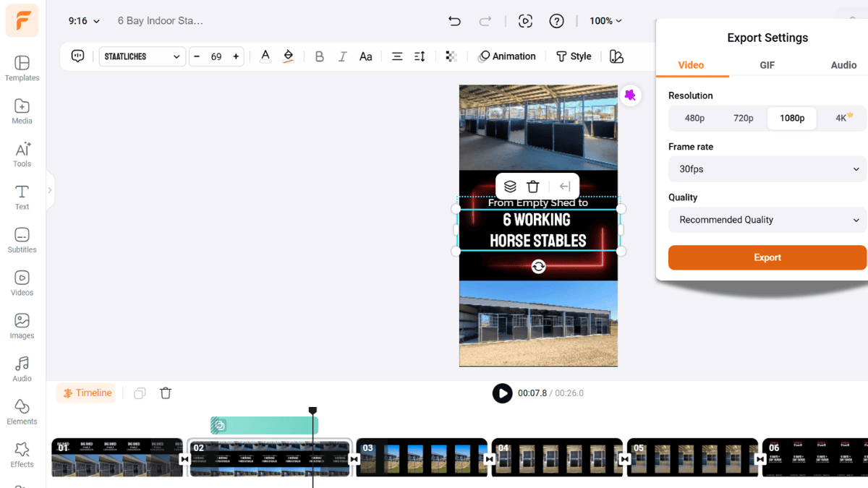Toggle italic text formatting

point(342,56)
